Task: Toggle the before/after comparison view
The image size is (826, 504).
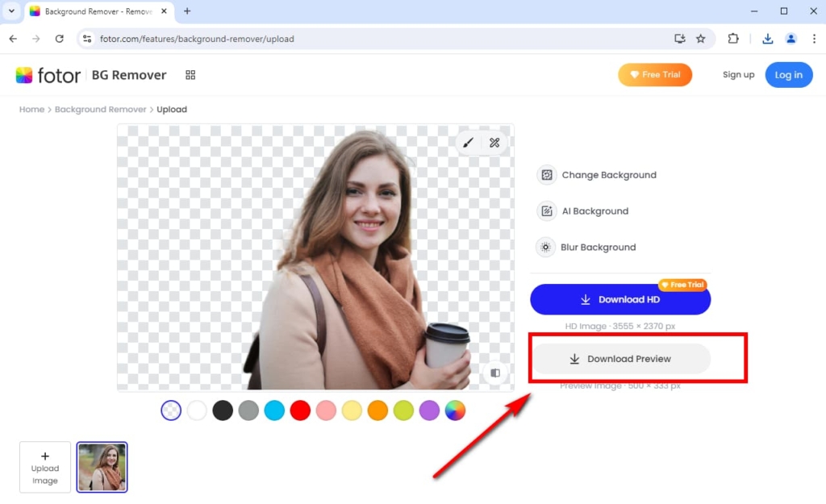Action: pos(495,373)
